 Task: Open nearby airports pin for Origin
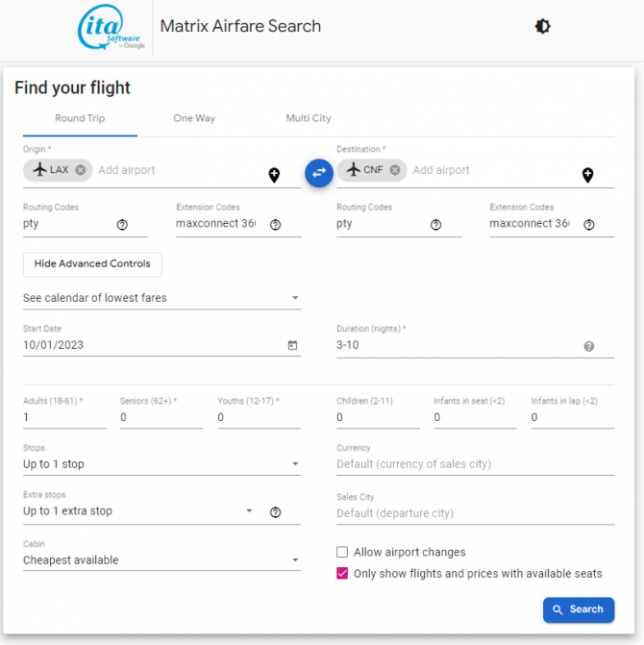(274, 175)
